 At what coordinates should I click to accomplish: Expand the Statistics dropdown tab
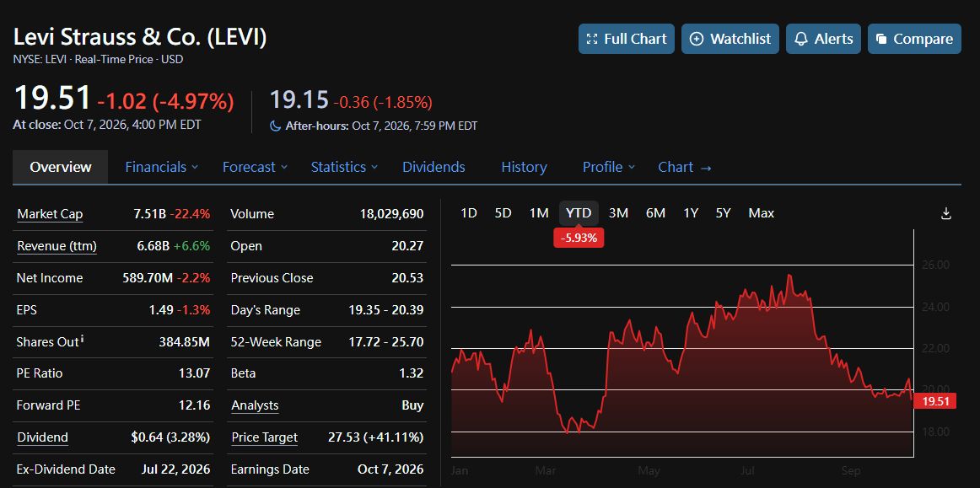tap(344, 167)
